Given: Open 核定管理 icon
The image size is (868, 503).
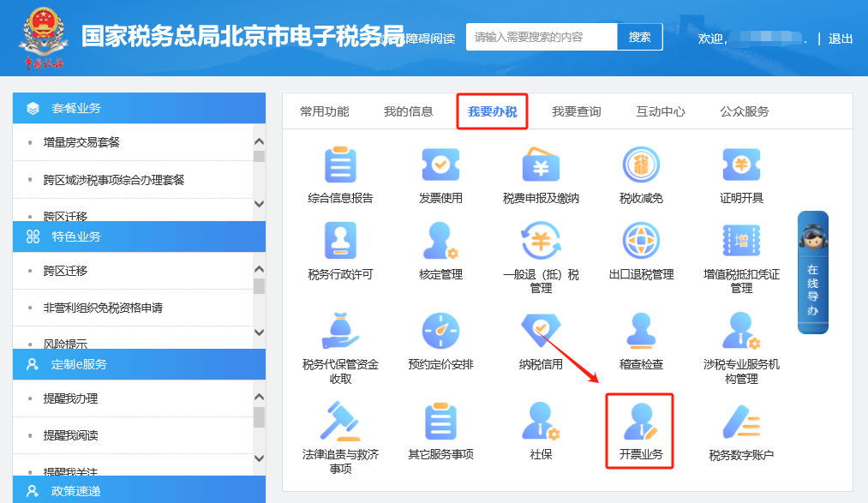Looking at the screenshot, I should 440,241.
